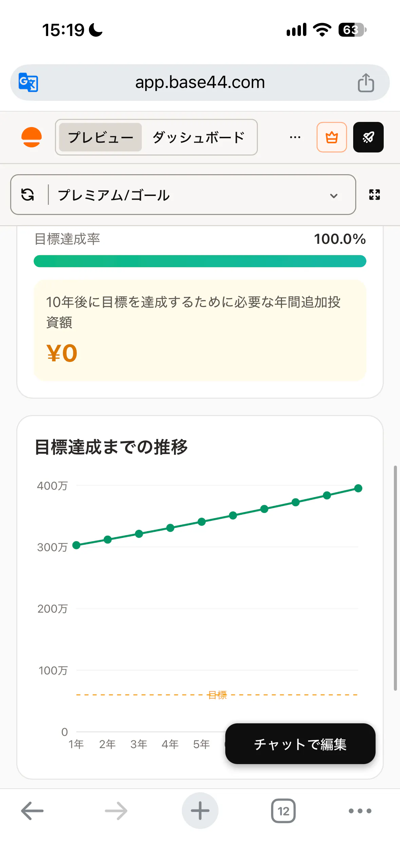This screenshot has width=400, height=868.
Task: Switch to the プレビュー tab
Action: tap(100, 137)
